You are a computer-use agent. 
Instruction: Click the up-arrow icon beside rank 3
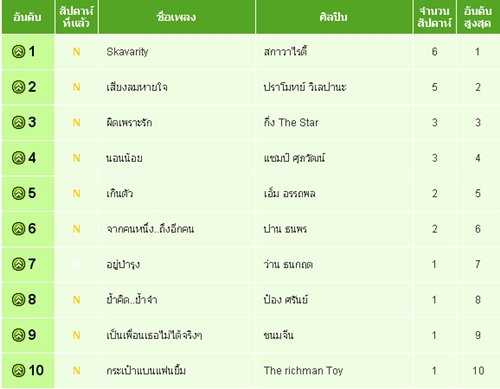[19, 122]
